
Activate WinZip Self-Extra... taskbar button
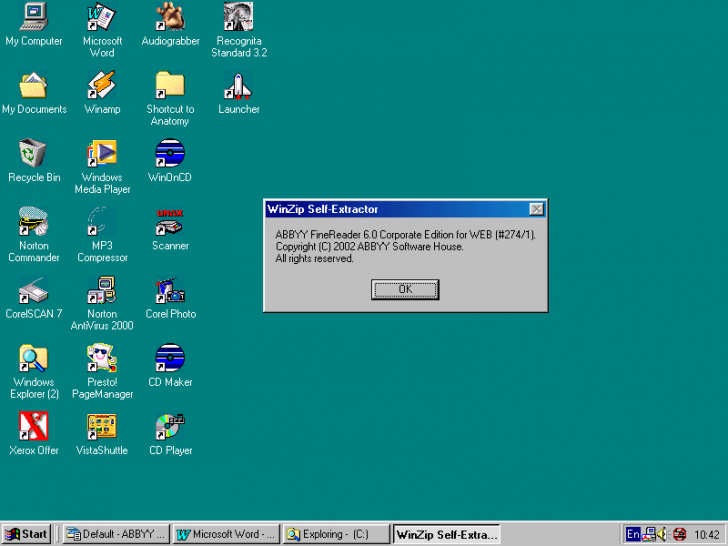pos(446,534)
